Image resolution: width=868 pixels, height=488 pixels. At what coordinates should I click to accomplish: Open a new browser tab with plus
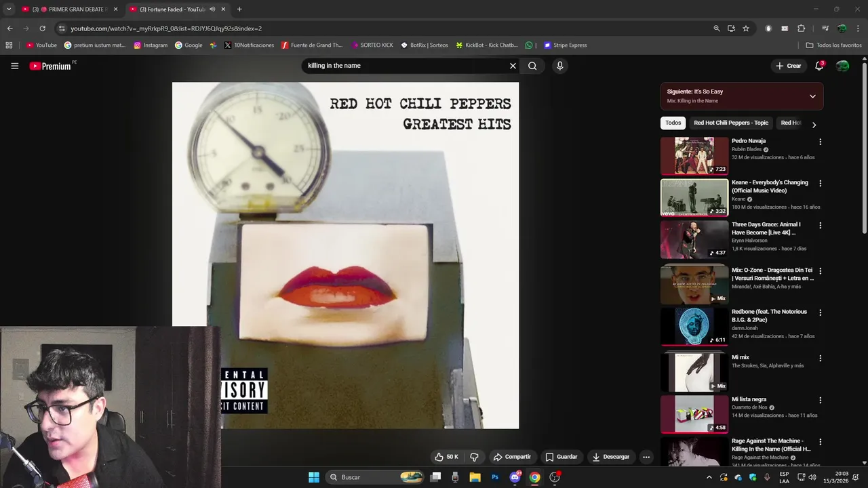coord(239,9)
